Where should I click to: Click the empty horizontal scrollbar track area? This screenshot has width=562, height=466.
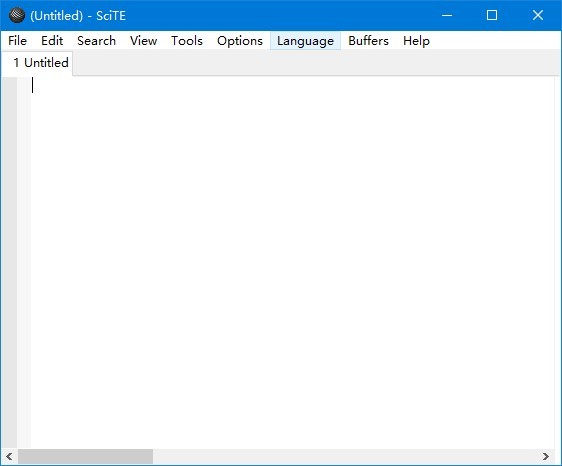pos(345,456)
